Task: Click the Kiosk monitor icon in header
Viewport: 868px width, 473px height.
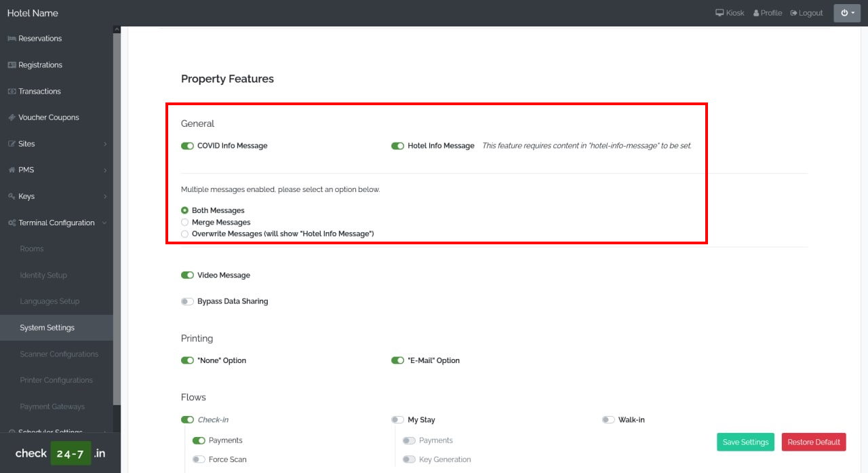Action: [x=719, y=13]
